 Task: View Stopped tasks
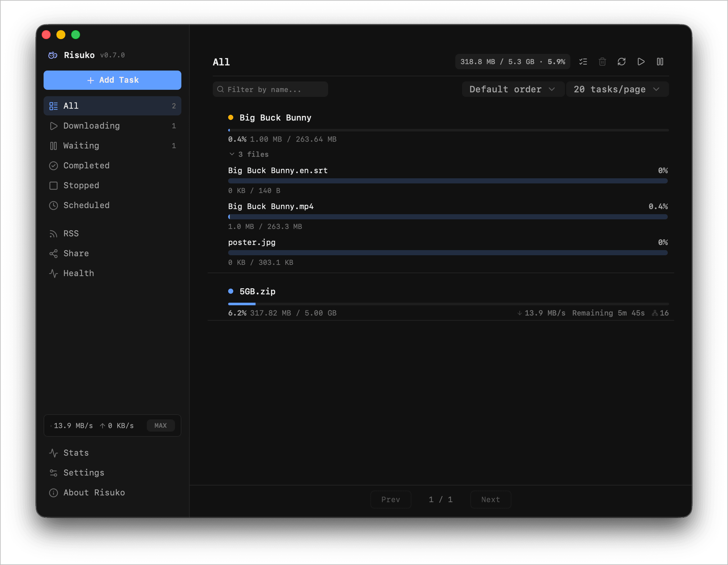112,185
